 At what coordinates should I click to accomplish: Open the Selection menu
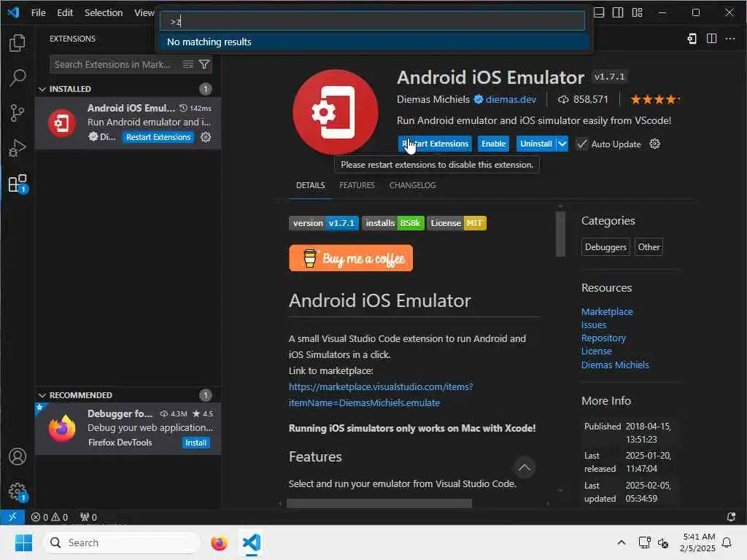(x=104, y=13)
